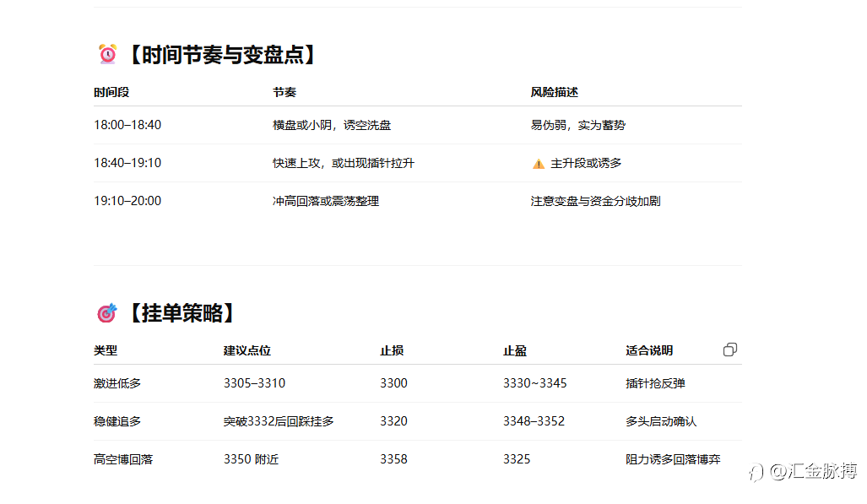The image size is (867, 504).
Task: Click the stop-loss value 3358
Action: 393,459
